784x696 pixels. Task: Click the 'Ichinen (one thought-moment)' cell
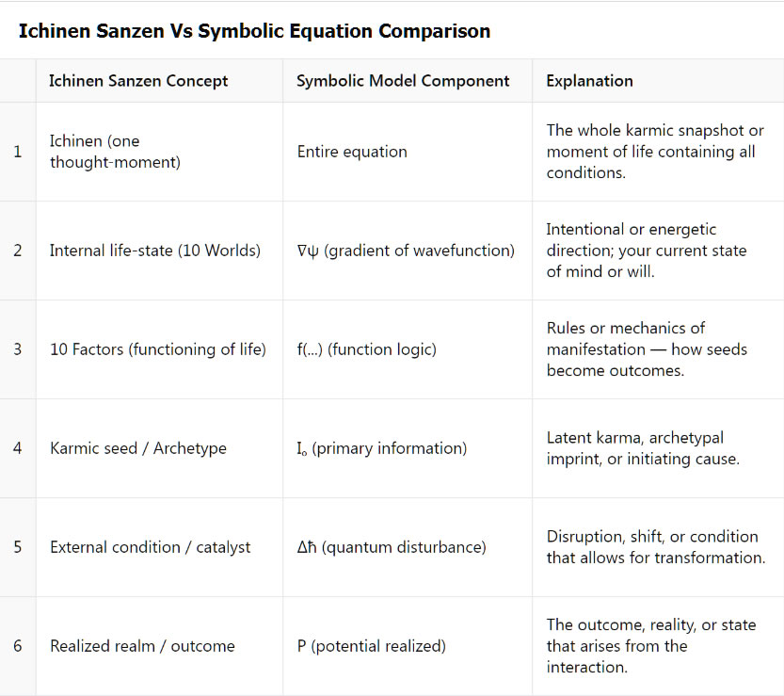click(x=115, y=152)
